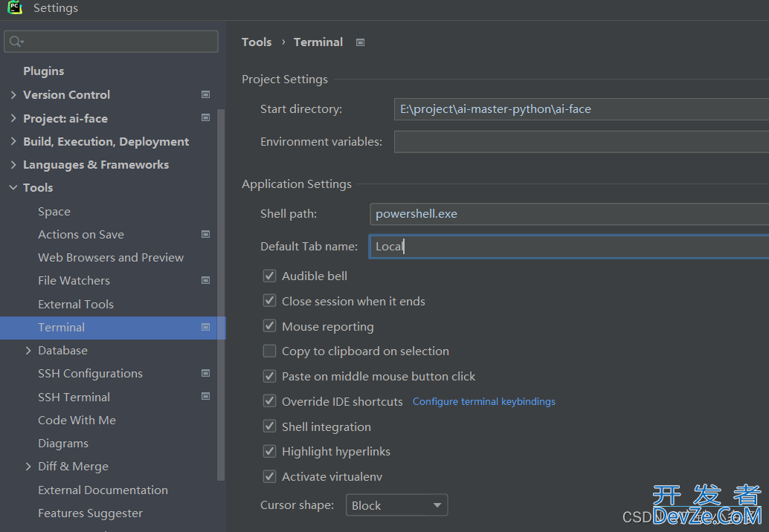Click the settings search field
The width and height of the screenshot is (769, 532).
(111, 42)
